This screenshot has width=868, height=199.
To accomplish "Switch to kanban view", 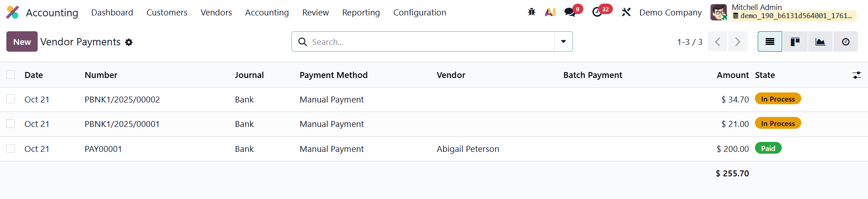I will click(795, 42).
